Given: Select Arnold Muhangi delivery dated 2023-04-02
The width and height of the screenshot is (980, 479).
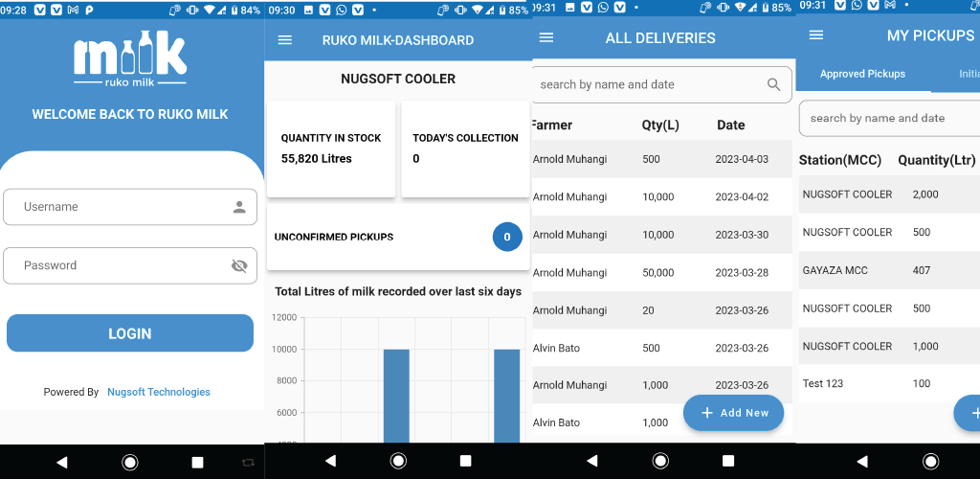Looking at the screenshot, I should pyautogui.click(x=662, y=197).
